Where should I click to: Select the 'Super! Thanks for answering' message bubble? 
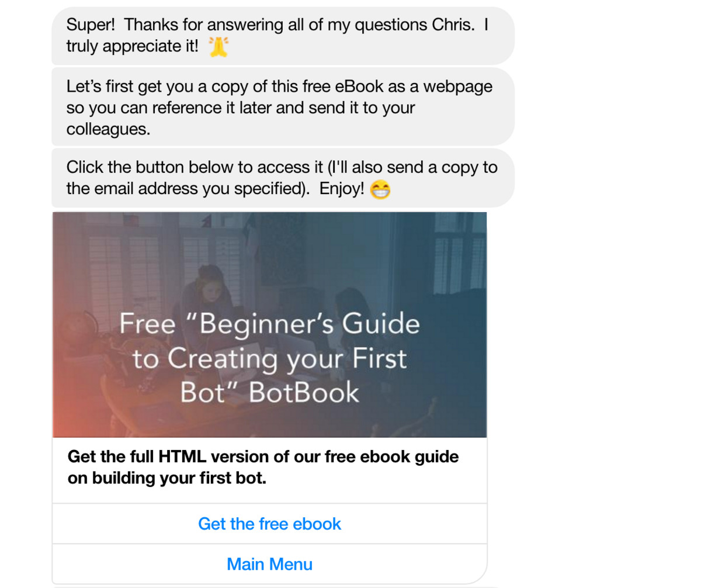283,36
